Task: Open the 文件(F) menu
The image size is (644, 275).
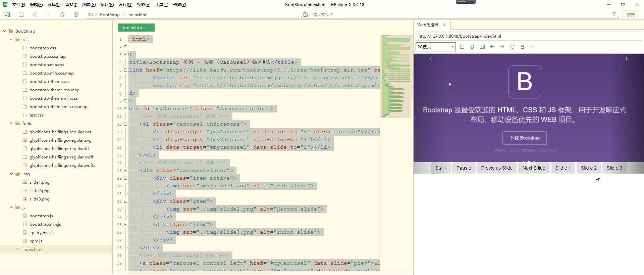Action: tap(18, 4)
